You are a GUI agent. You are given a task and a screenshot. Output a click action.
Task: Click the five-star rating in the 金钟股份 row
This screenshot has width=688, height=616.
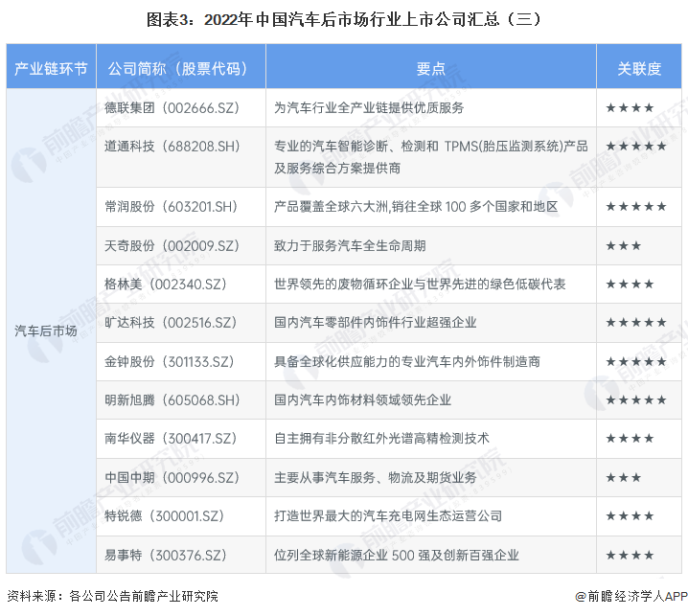[636, 362]
